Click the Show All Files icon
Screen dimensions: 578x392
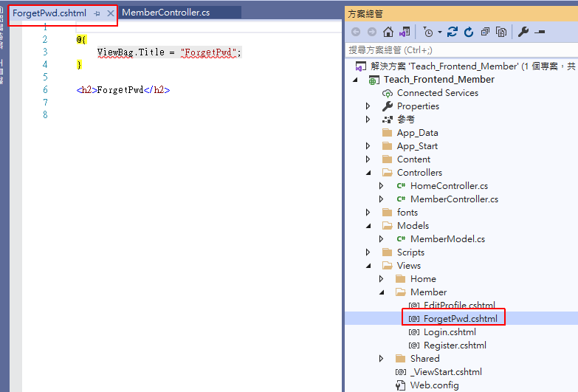click(x=501, y=32)
